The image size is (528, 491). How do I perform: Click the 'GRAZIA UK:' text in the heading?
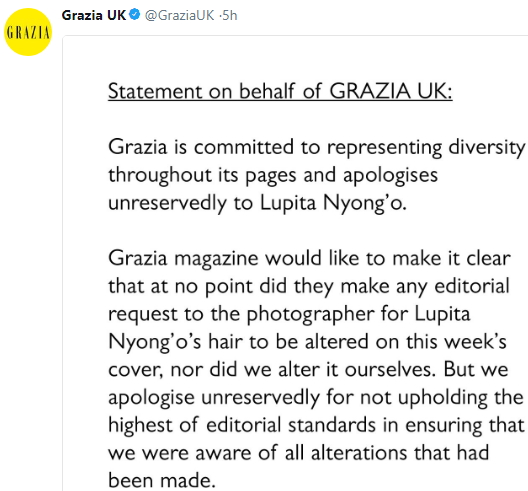click(391, 91)
